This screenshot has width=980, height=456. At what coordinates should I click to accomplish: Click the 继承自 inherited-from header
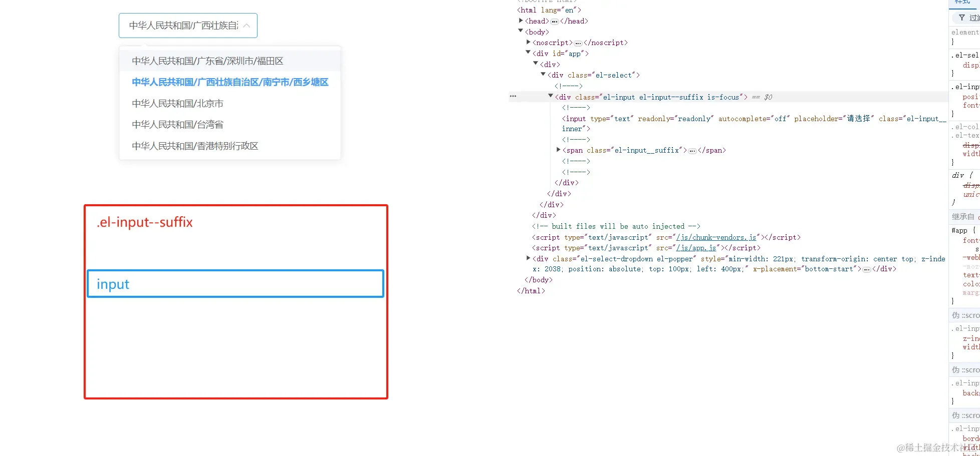coord(963,217)
